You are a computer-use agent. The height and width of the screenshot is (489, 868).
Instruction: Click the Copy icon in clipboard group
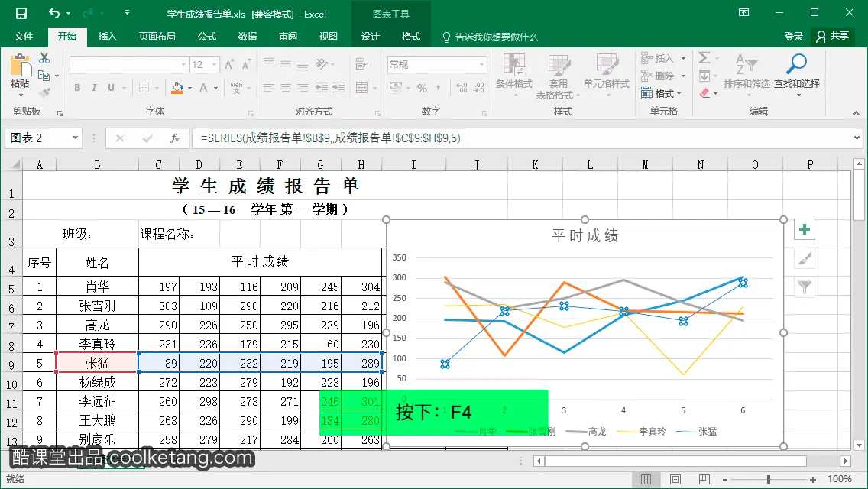(x=44, y=76)
